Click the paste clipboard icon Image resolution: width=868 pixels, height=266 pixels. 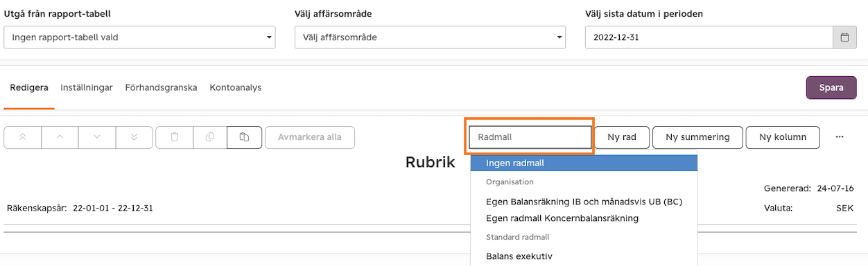click(244, 137)
